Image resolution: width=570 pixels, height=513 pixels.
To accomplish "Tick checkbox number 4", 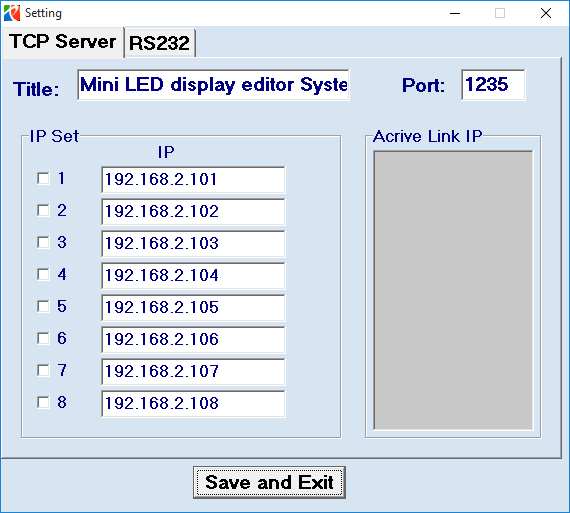I will 43,274.
